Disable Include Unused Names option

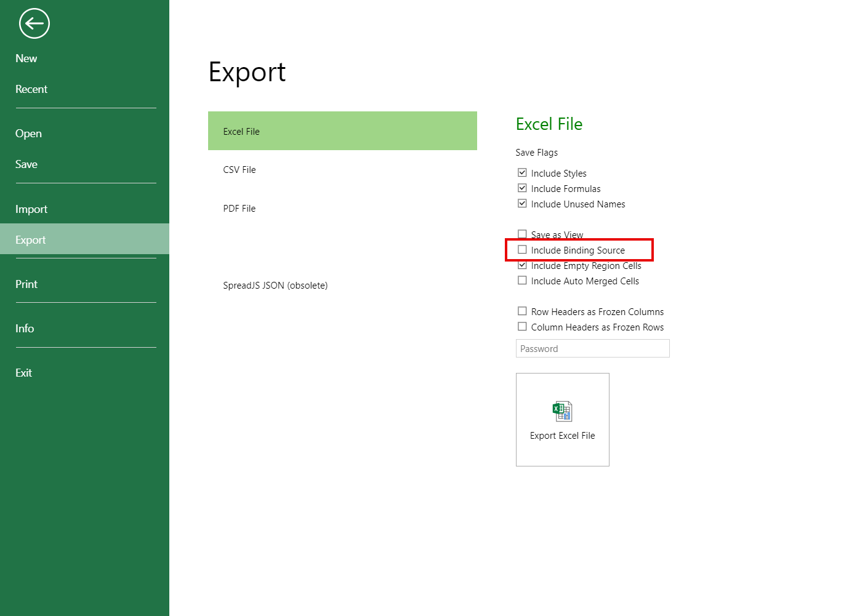(x=522, y=204)
